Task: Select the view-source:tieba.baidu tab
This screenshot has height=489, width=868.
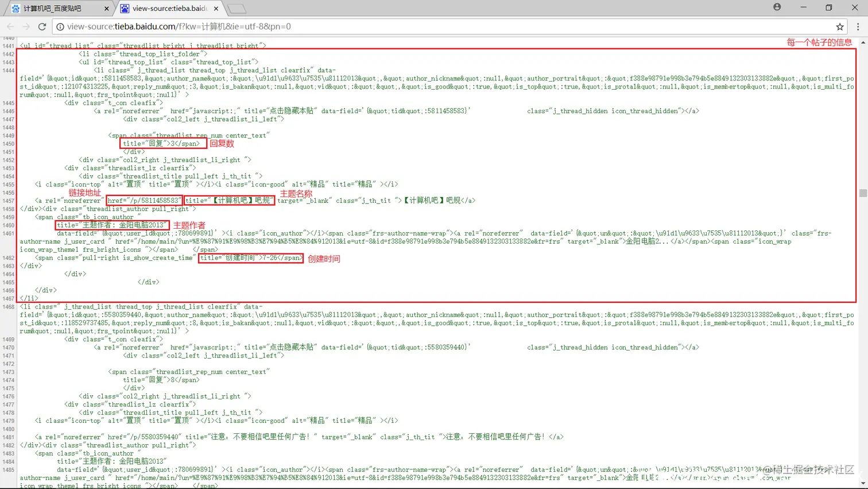Action: pyautogui.click(x=169, y=9)
